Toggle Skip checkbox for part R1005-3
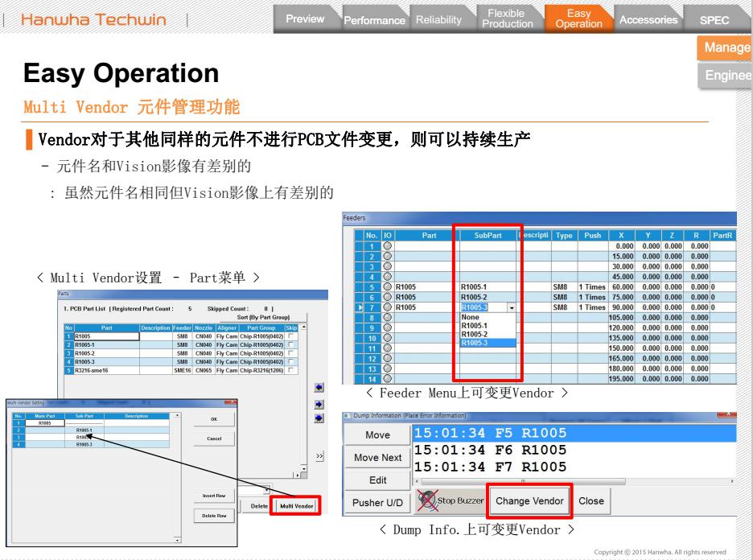753x560 pixels. 290,361
